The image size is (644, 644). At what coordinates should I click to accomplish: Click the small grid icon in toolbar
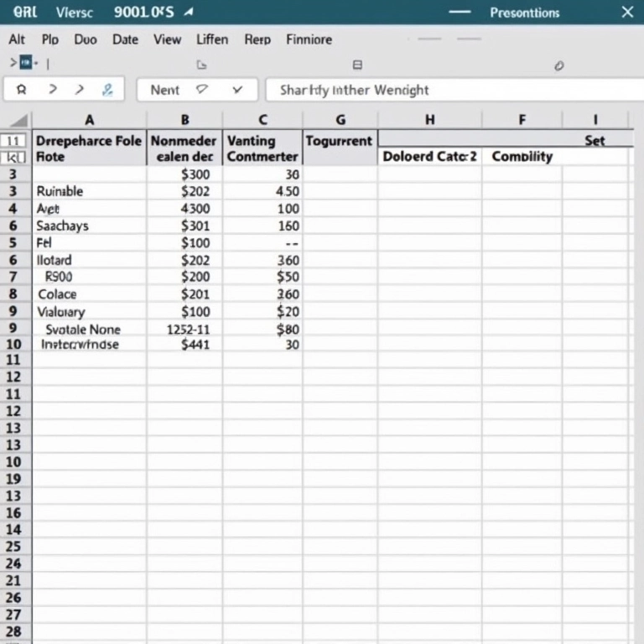click(357, 65)
